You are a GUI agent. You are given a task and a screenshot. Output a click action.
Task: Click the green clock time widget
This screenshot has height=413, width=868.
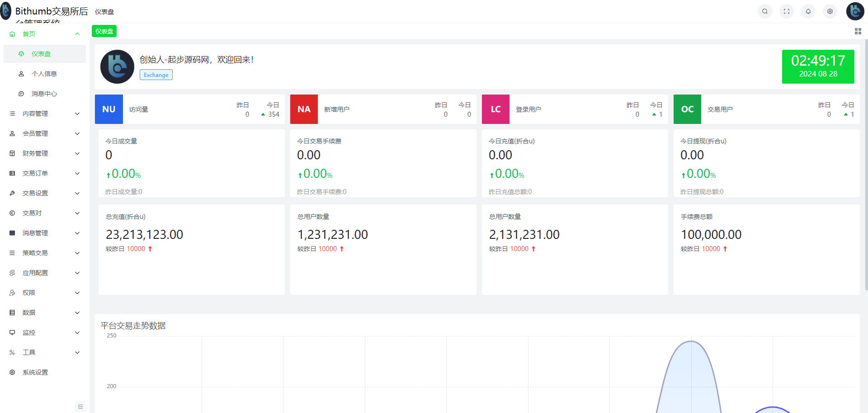pyautogui.click(x=818, y=66)
